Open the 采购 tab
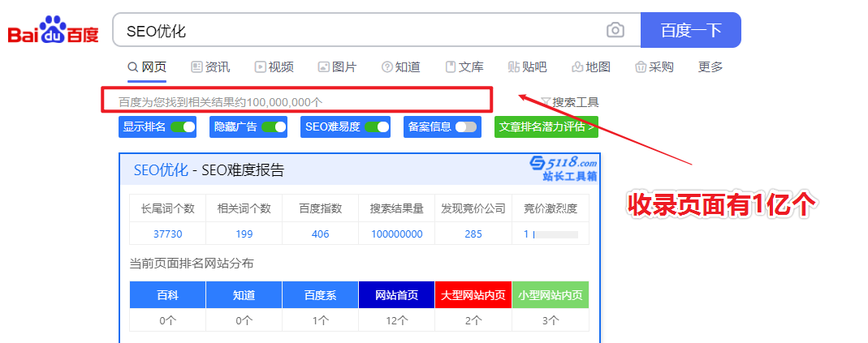This screenshot has width=868, height=343. click(654, 67)
